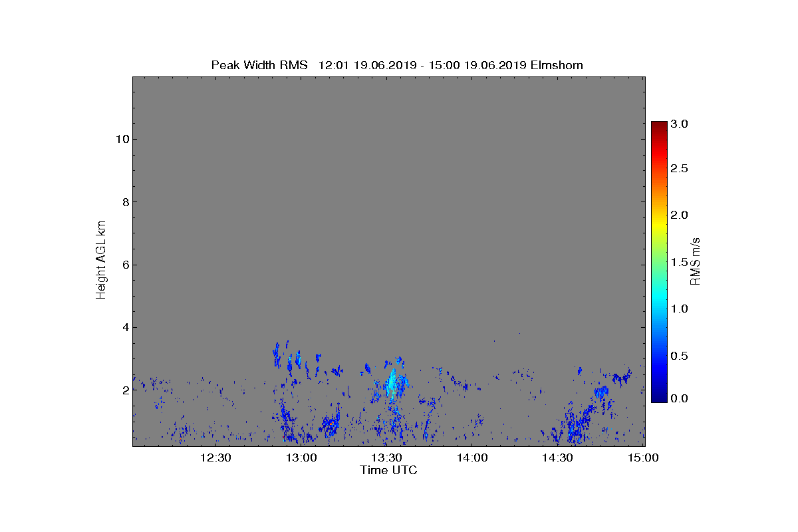Click the cyan echo cluster near 13:30
The image size is (798, 532).
(x=392, y=382)
